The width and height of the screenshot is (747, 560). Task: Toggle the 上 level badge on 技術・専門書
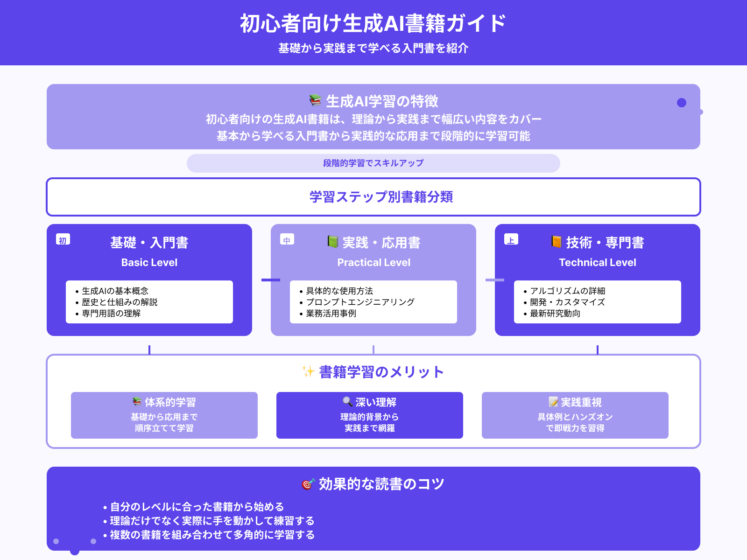[510, 239]
